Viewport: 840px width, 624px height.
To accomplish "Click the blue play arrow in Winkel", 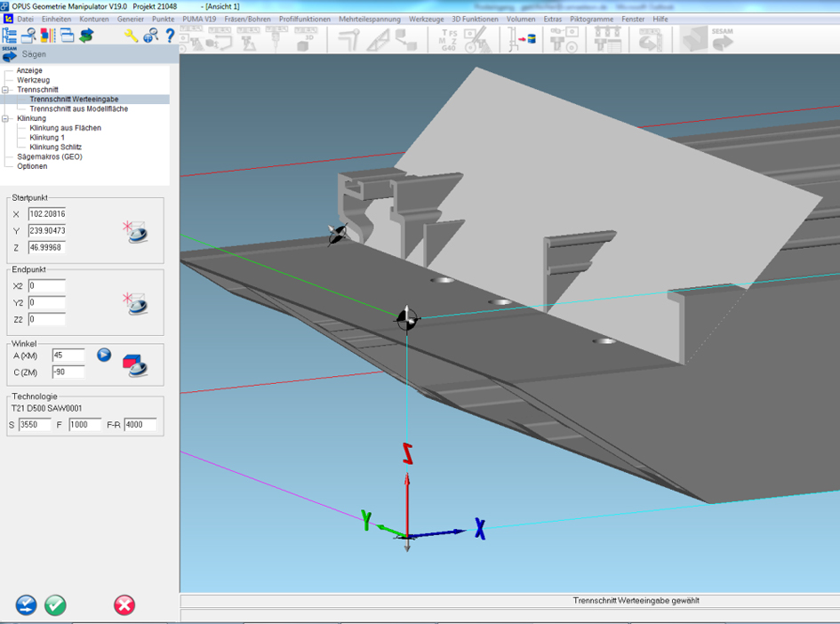I will pos(104,355).
